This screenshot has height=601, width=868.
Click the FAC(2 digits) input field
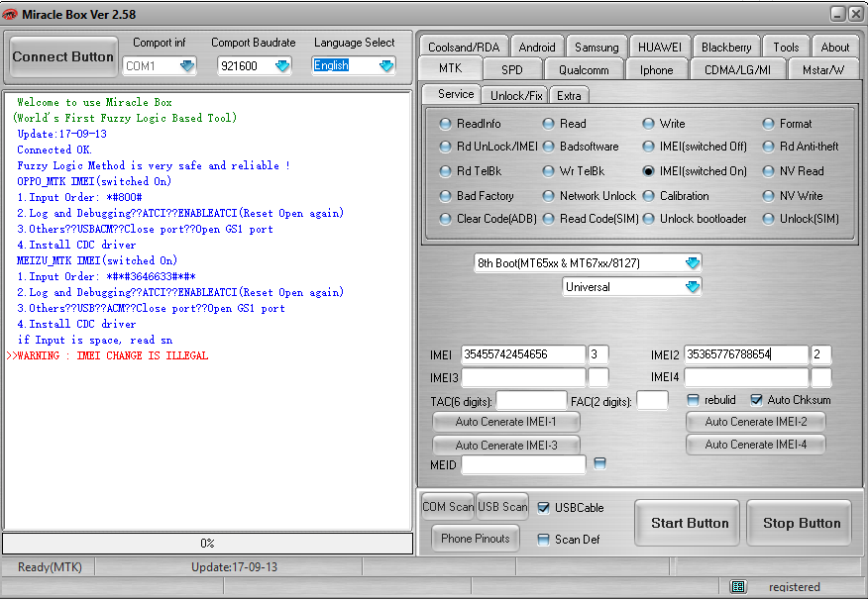pos(653,400)
